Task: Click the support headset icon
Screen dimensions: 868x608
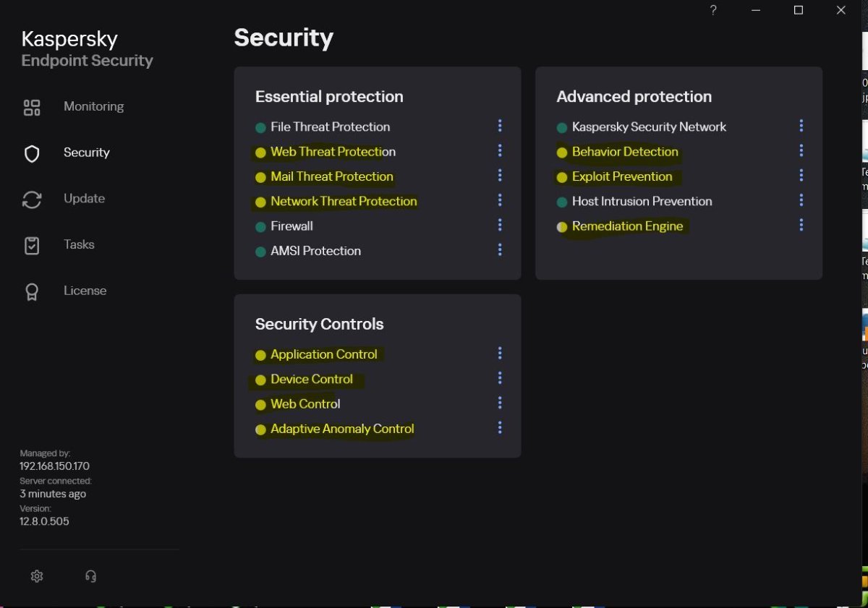Action: point(90,576)
